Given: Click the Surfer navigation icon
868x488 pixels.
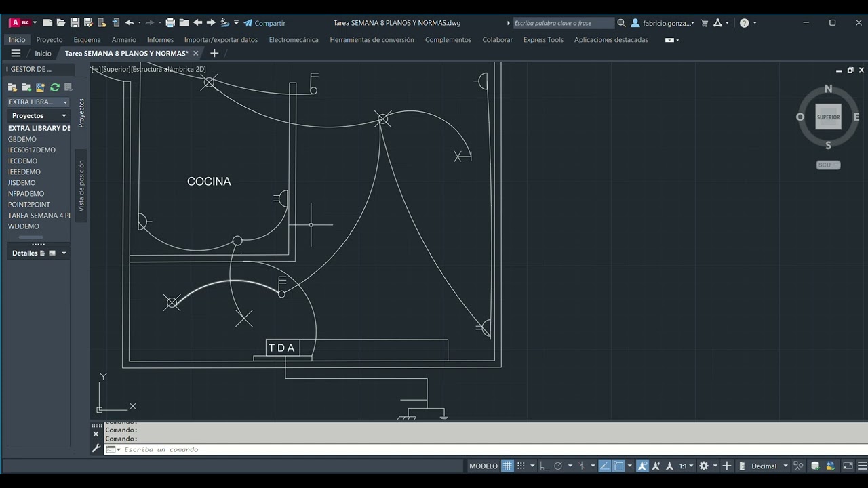Looking at the screenshot, I should pos(225,23).
